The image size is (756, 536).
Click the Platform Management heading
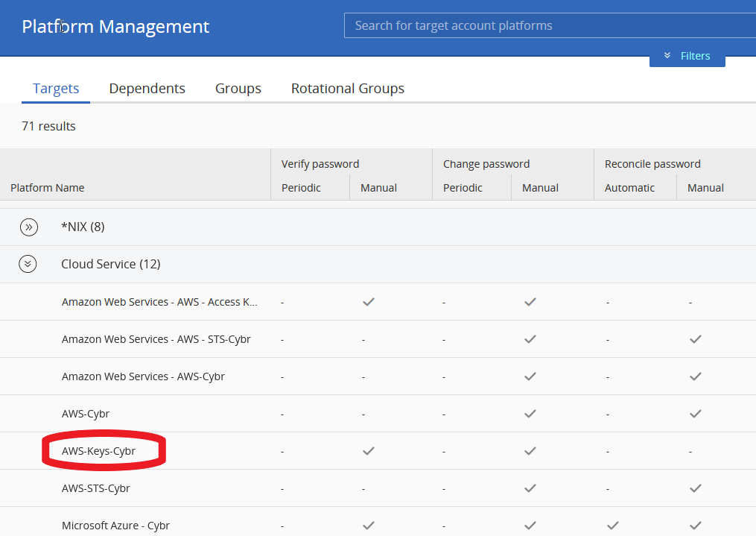click(x=115, y=26)
